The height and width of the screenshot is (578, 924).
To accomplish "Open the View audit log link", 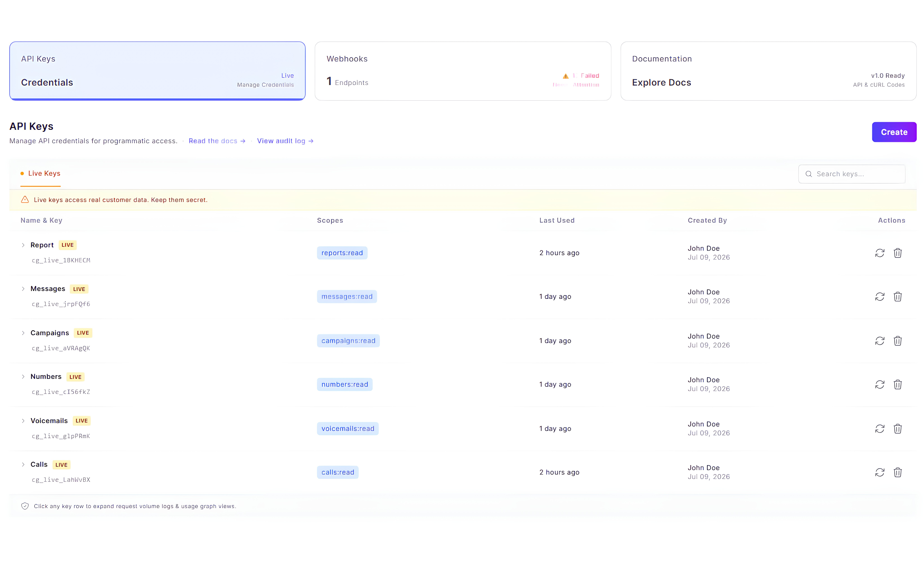I will (285, 141).
